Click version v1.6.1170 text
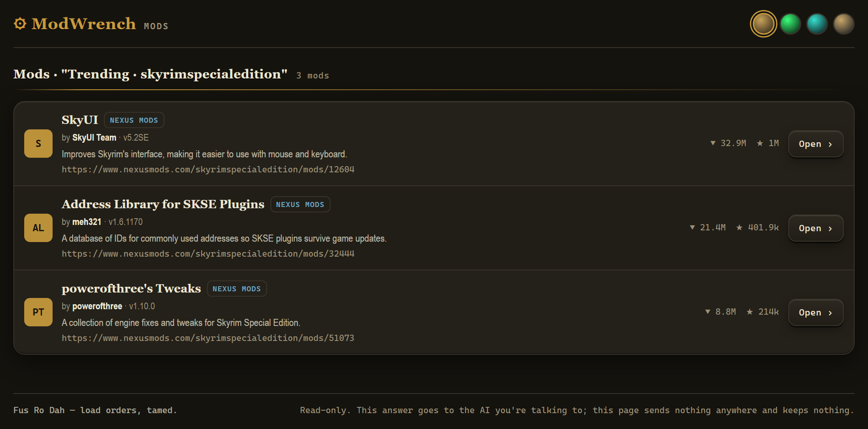 point(126,222)
